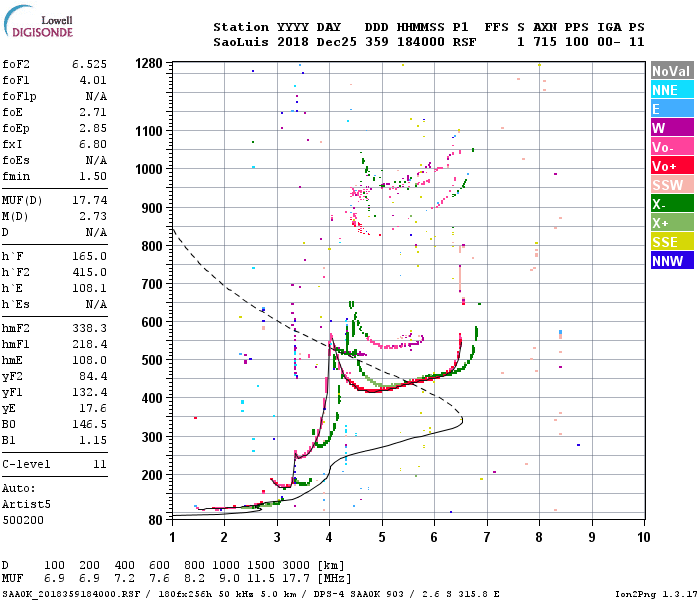Click the h`Es N/A value
The width and height of the screenshot is (700, 600).
96,304
